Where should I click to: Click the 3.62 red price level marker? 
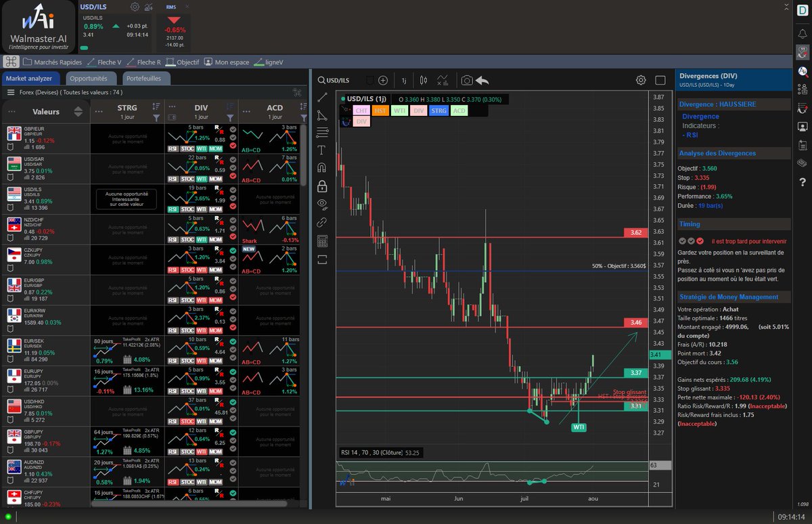click(x=635, y=232)
